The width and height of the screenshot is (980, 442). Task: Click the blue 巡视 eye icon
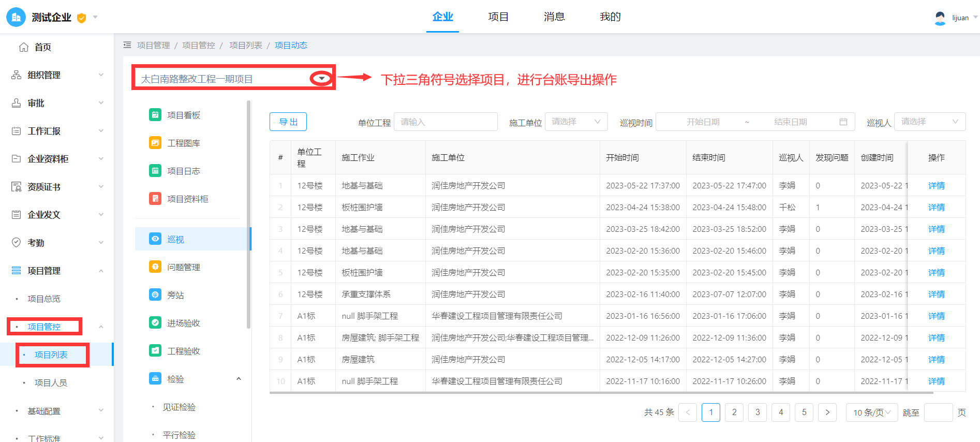click(155, 239)
